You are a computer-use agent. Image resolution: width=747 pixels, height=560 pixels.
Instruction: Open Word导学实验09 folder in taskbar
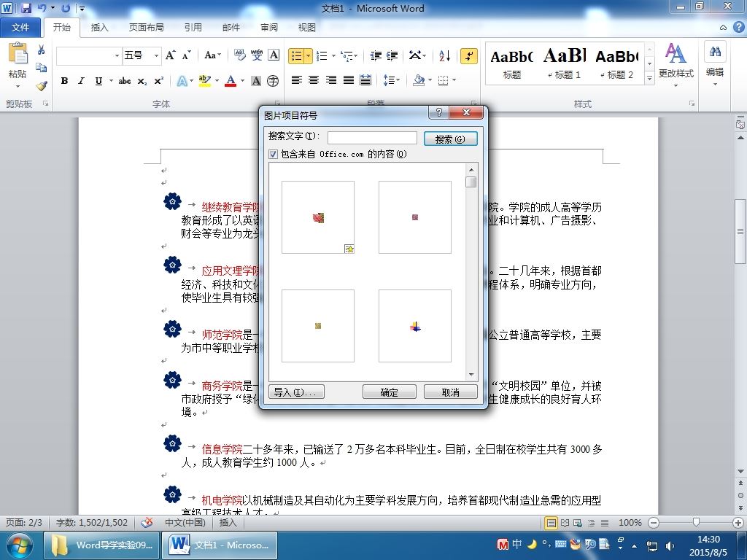coord(101,545)
